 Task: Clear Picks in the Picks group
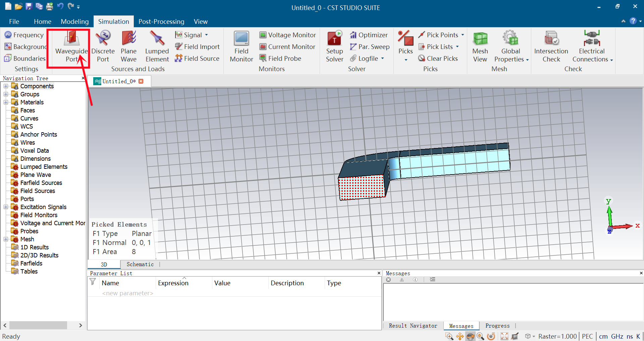[x=438, y=58]
